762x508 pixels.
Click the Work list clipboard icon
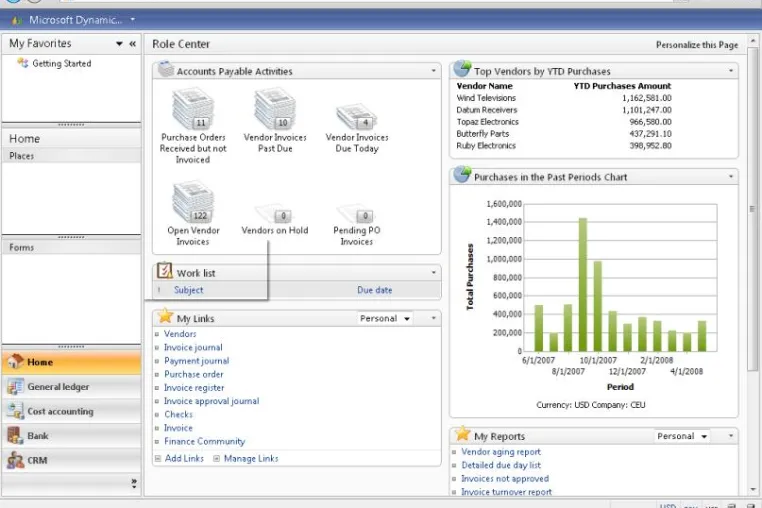pyautogui.click(x=164, y=271)
